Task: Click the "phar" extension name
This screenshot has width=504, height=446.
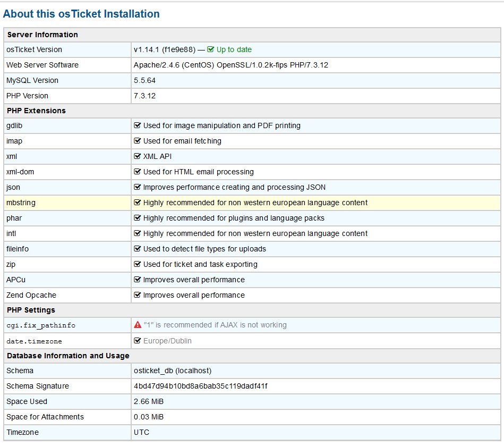Action: tap(14, 218)
